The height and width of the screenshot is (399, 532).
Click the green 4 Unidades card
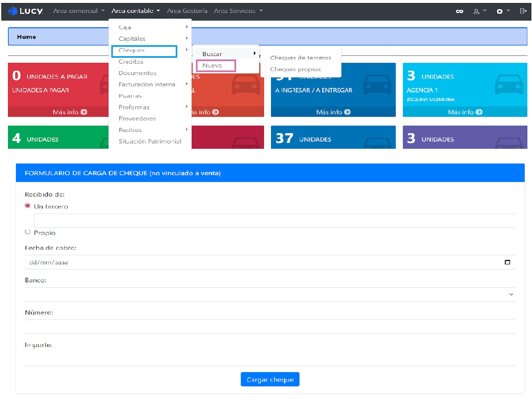58,137
